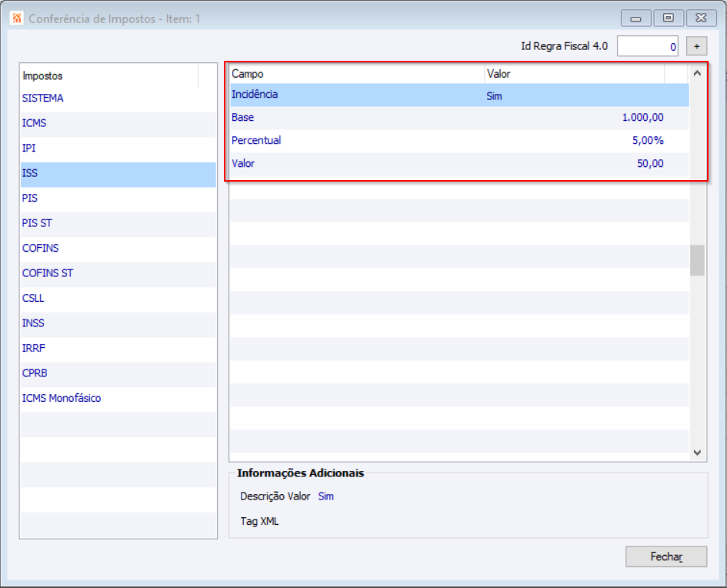Click the orange app icon in title bar
Screen dimensions: 727x588
pos(17,18)
